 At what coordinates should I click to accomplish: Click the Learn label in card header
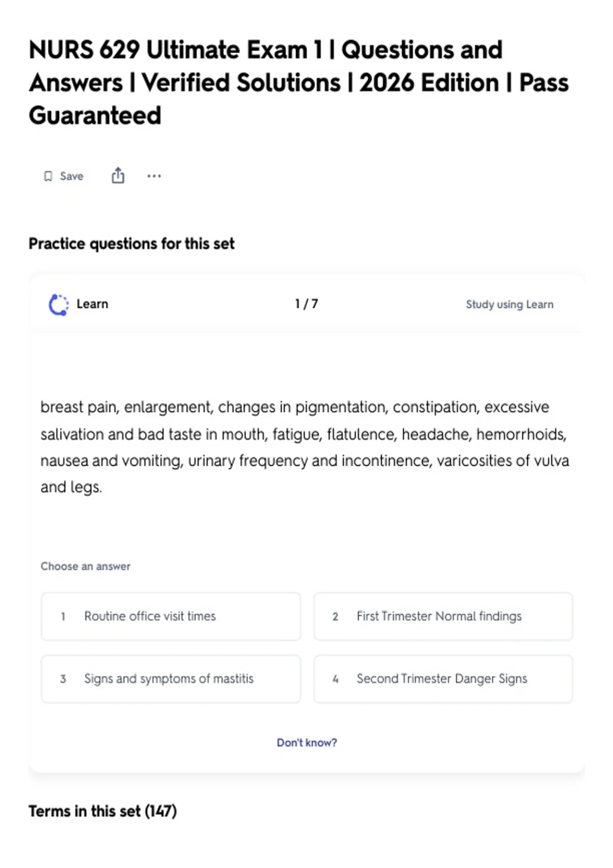click(92, 304)
